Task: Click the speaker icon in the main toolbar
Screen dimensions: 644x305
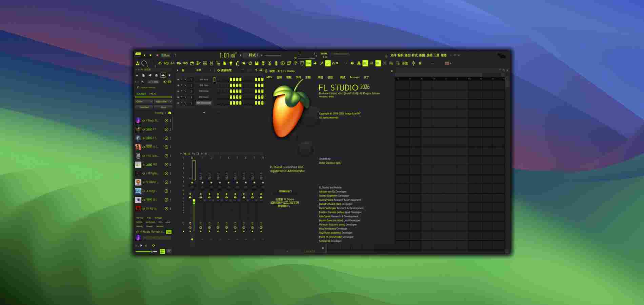Action: pos(352,63)
